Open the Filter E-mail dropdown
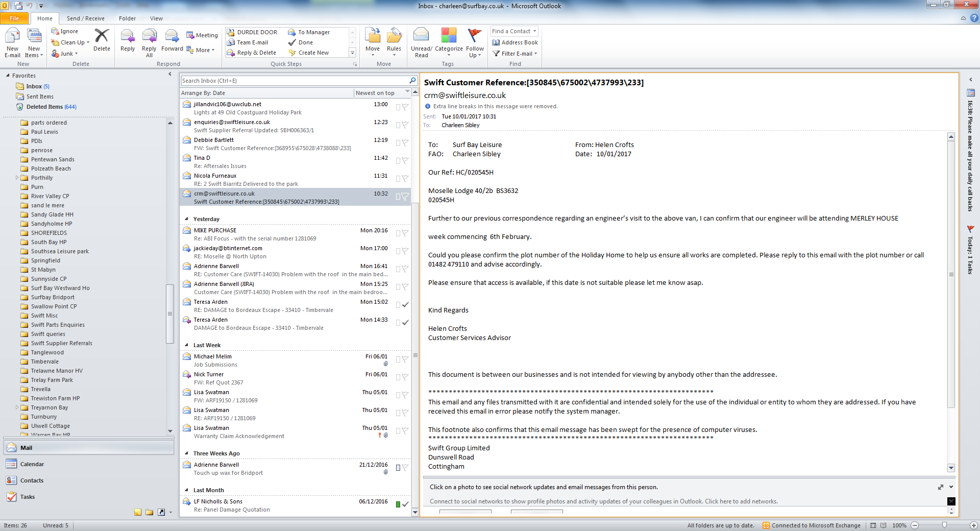Image resolution: width=980 pixels, height=531 pixels. click(x=515, y=54)
